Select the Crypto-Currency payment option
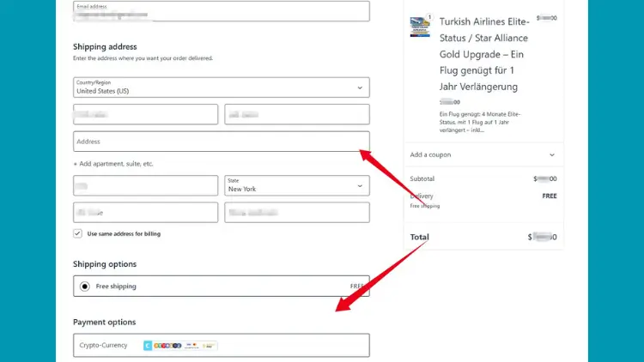Image resolution: width=644 pixels, height=362 pixels. point(102,346)
